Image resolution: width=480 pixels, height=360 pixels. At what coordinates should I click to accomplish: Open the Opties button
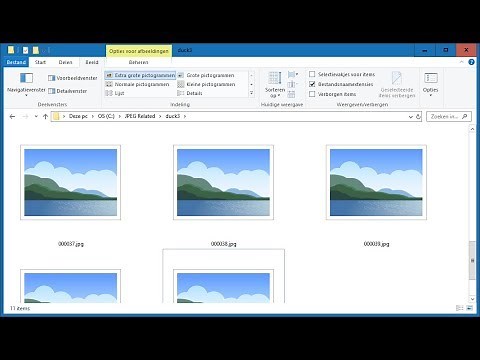click(430, 85)
